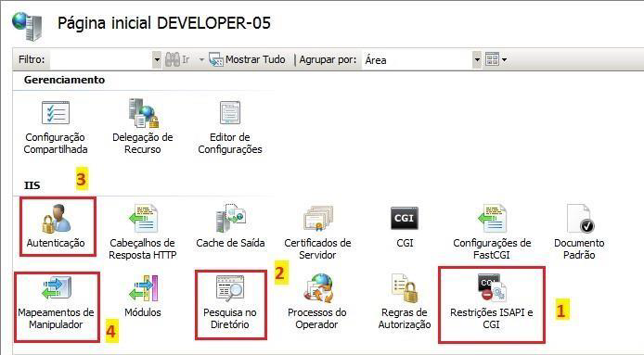Open the Autenticação feature

pyautogui.click(x=56, y=226)
